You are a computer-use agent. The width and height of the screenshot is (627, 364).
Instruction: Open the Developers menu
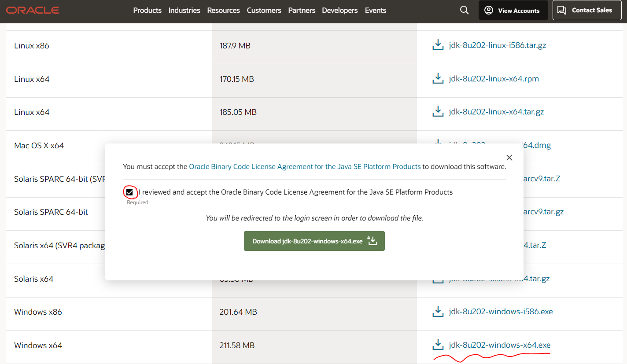click(x=340, y=10)
